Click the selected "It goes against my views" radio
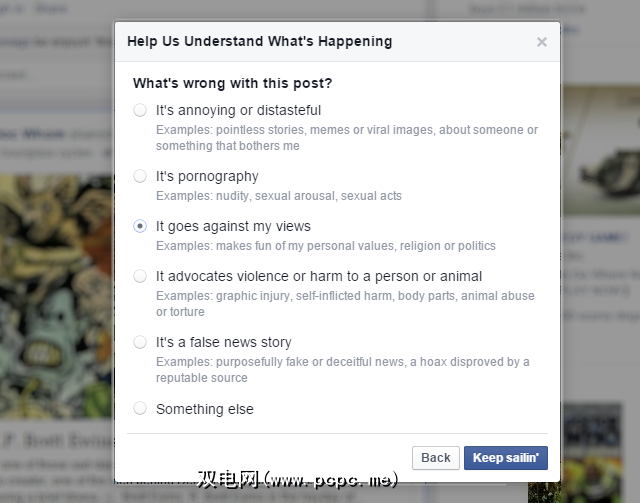Viewport: 640px width, 503px height. point(140,226)
